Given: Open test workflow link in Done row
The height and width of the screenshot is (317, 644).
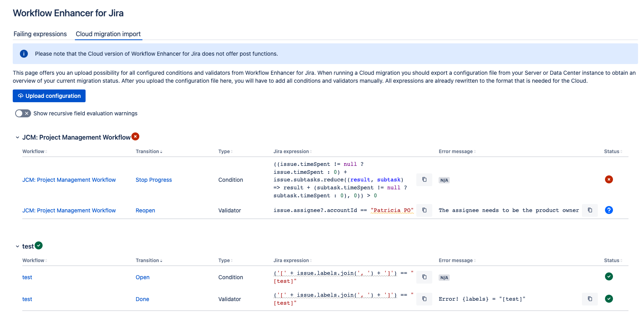Looking at the screenshot, I should [27, 299].
